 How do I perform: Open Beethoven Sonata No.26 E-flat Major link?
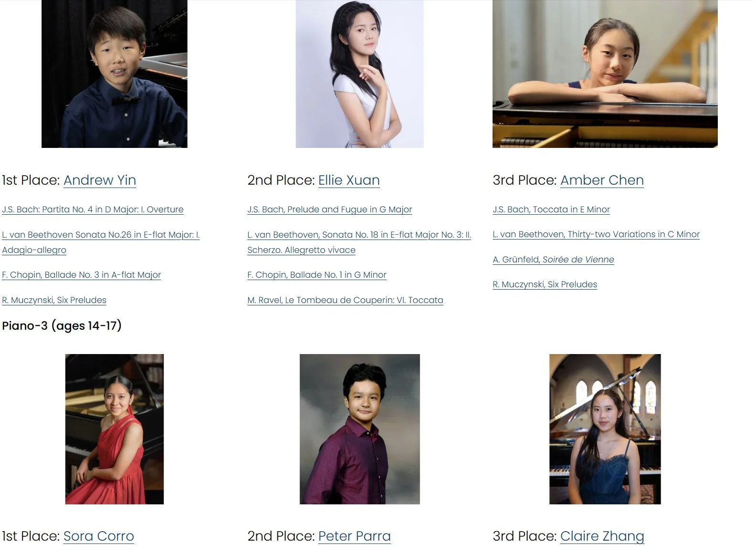[x=101, y=242]
